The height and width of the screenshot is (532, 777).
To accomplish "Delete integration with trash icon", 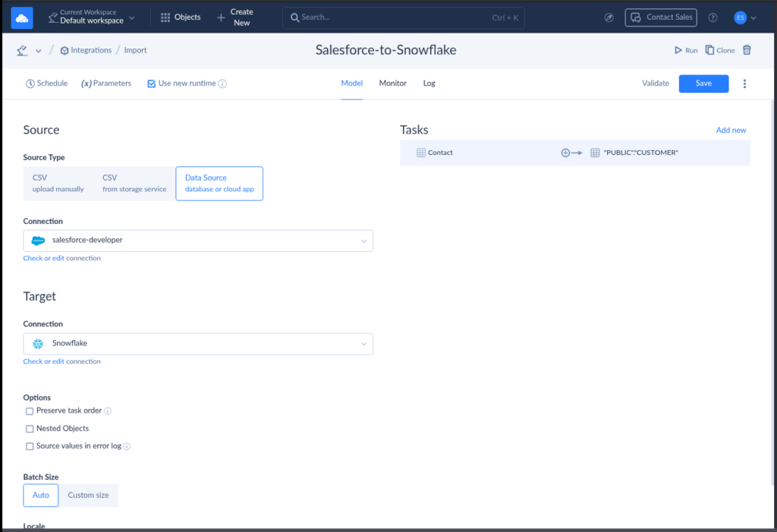I will [x=747, y=50].
